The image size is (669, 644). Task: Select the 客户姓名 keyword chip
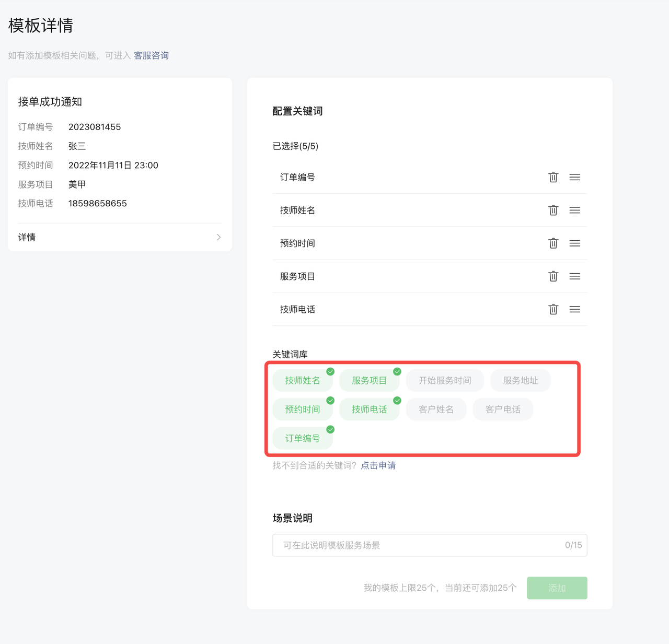pyautogui.click(x=436, y=409)
